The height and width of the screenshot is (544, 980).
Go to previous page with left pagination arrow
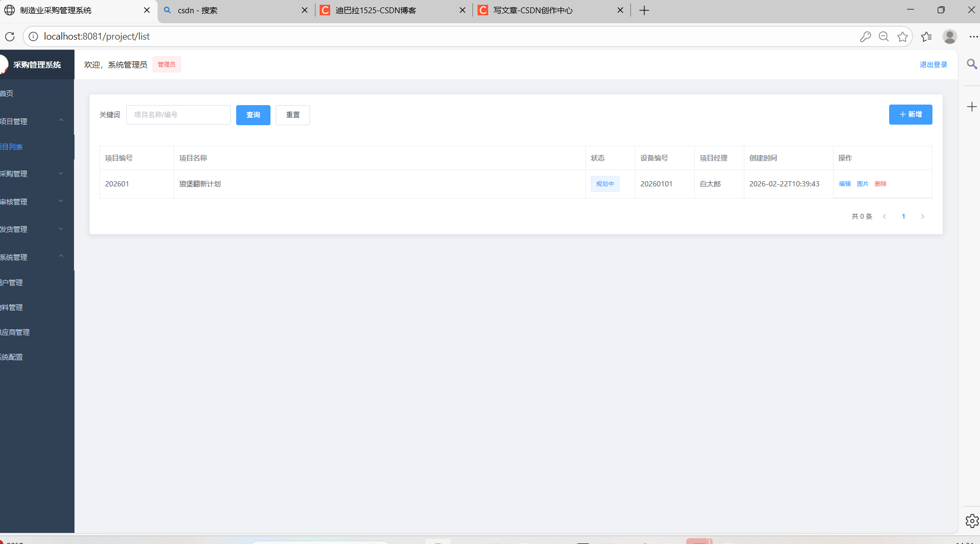click(884, 217)
